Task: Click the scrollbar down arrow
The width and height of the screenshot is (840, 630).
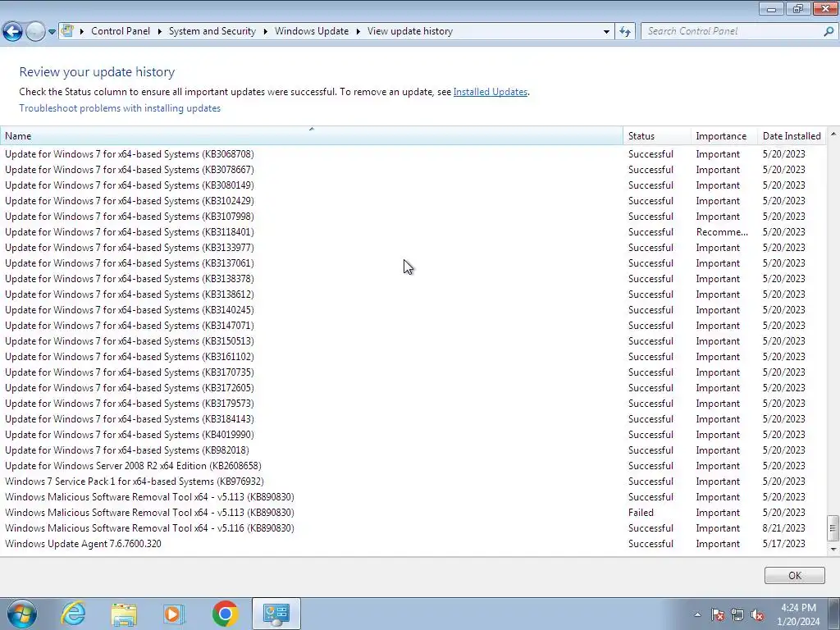Action: [x=833, y=549]
